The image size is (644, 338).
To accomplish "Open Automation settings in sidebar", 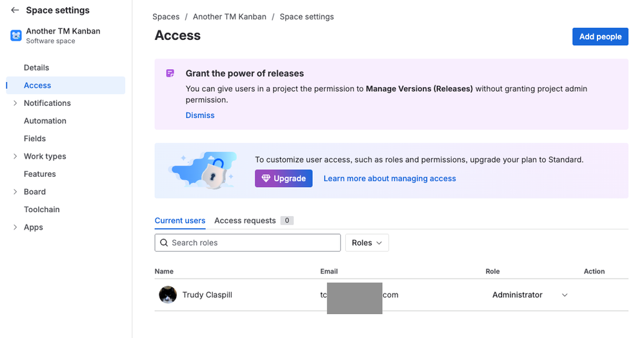I will [x=45, y=121].
